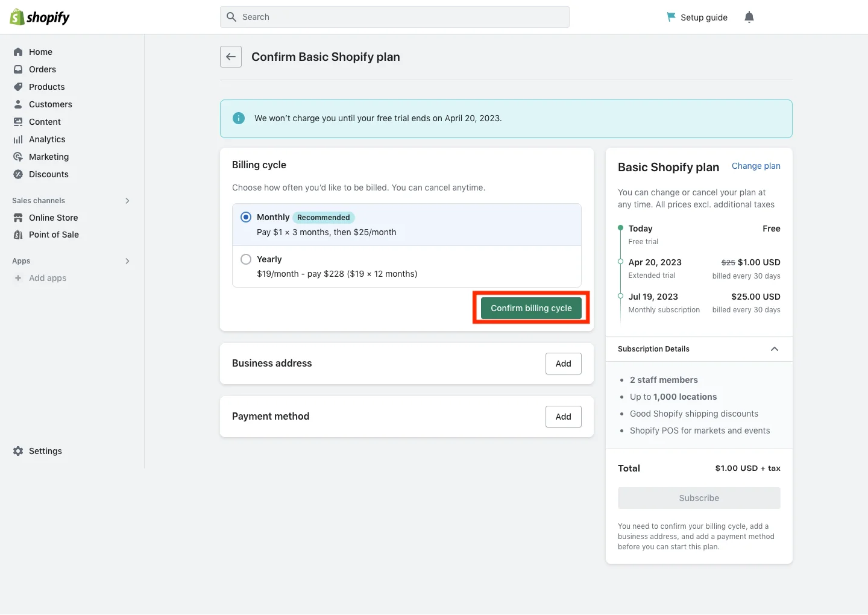Open Online Store in the sidebar

(53, 218)
